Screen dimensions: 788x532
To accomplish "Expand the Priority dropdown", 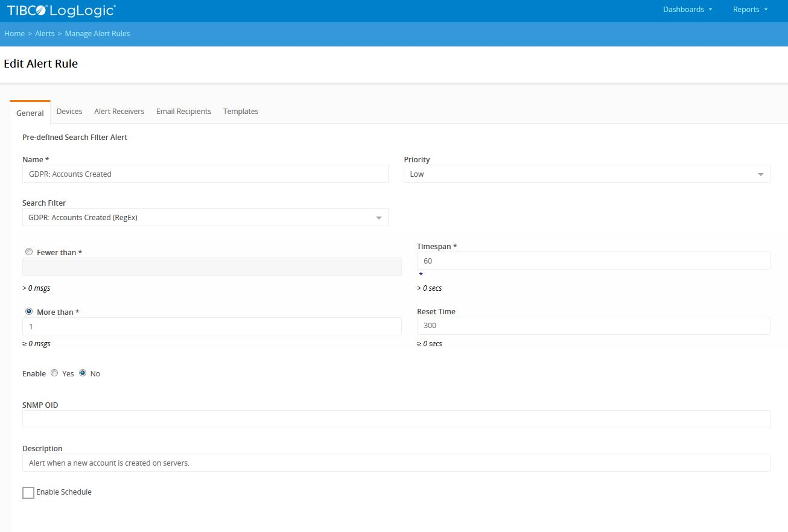I will click(x=586, y=174).
